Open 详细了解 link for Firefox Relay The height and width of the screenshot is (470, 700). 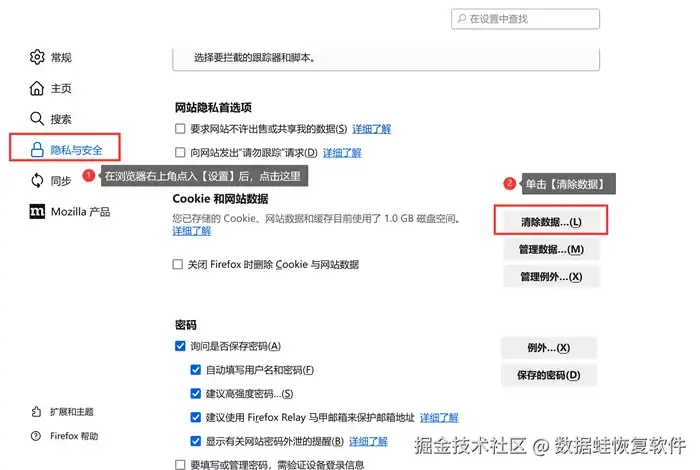[439, 417]
